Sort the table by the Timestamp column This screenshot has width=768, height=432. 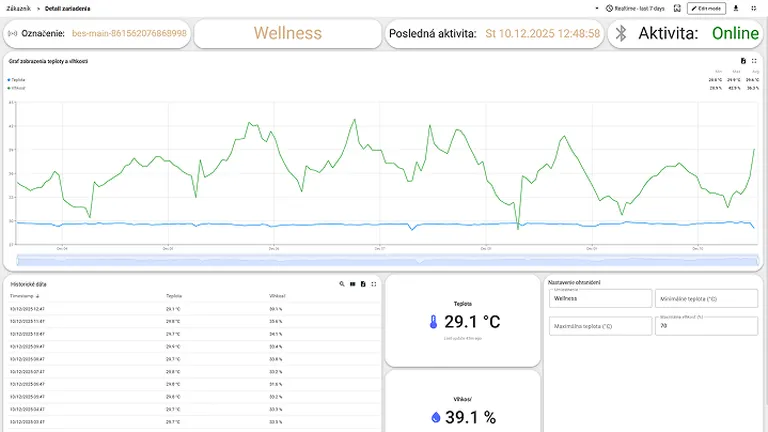pos(24,296)
